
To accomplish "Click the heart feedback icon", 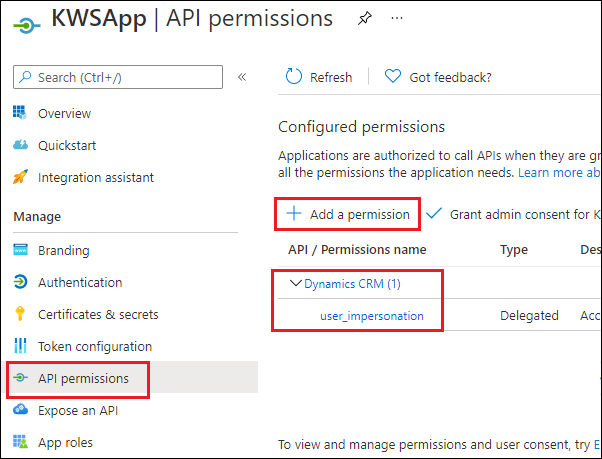I will click(393, 76).
